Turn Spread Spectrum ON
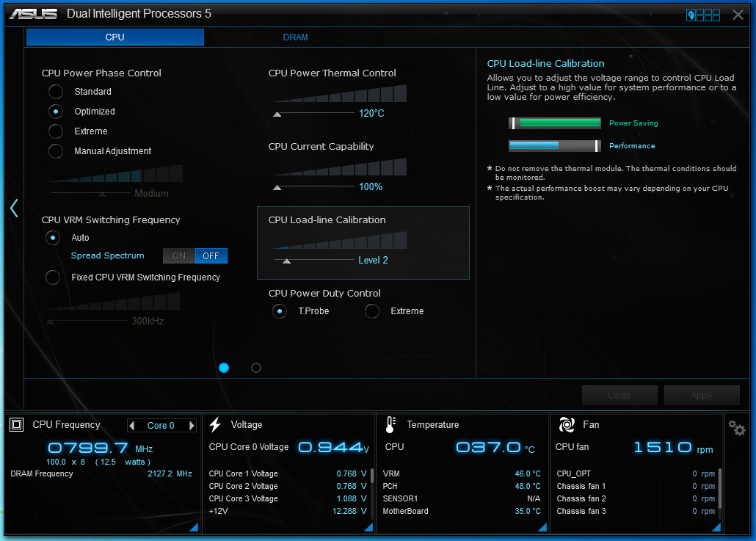Image resolution: width=756 pixels, height=541 pixels. [x=179, y=256]
